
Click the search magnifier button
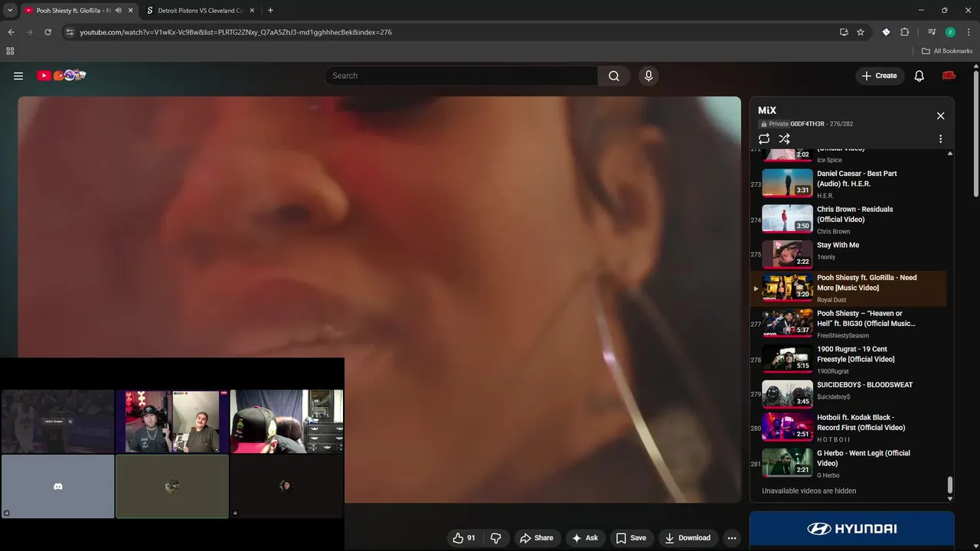[614, 76]
